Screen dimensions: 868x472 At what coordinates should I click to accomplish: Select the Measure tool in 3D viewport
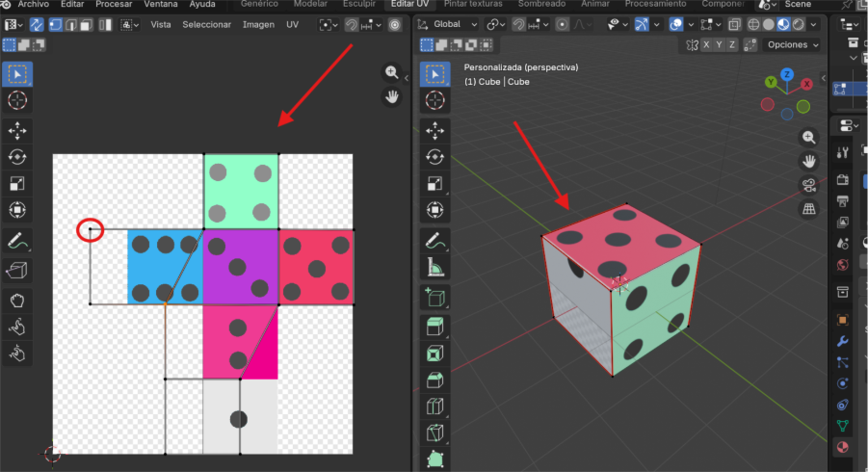pyautogui.click(x=434, y=267)
